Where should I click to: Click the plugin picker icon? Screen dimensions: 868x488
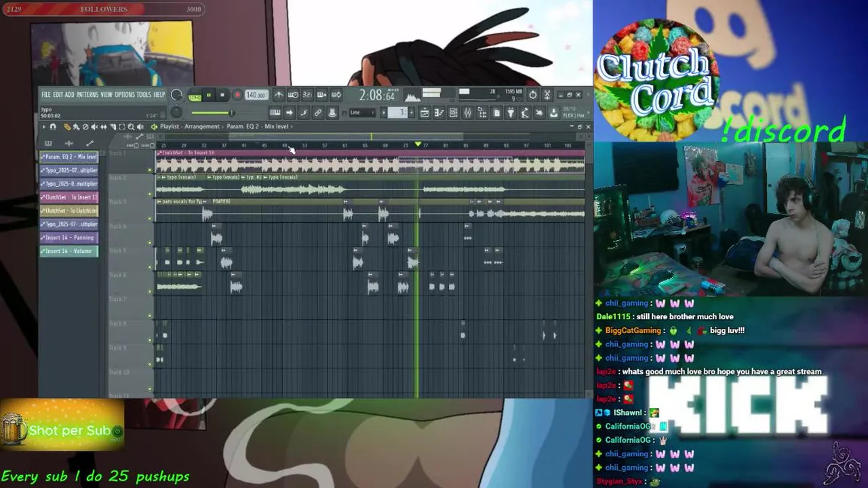(511, 113)
